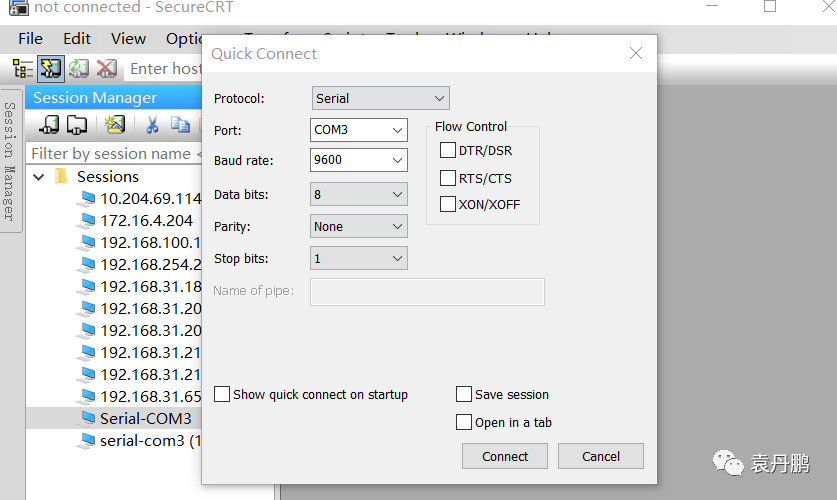The width and height of the screenshot is (837, 500).
Task: Select session 192.168.31.18
Action: [x=151, y=287]
